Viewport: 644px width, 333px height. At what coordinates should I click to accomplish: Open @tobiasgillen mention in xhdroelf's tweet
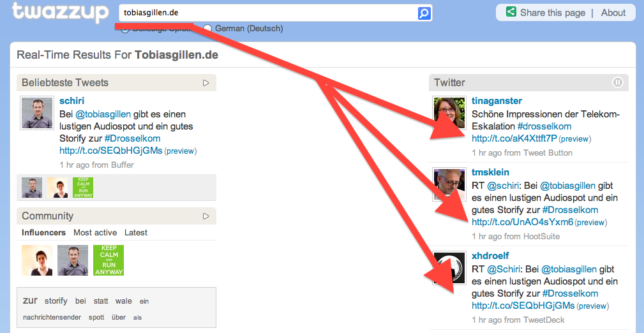pyautogui.click(x=569, y=269)
